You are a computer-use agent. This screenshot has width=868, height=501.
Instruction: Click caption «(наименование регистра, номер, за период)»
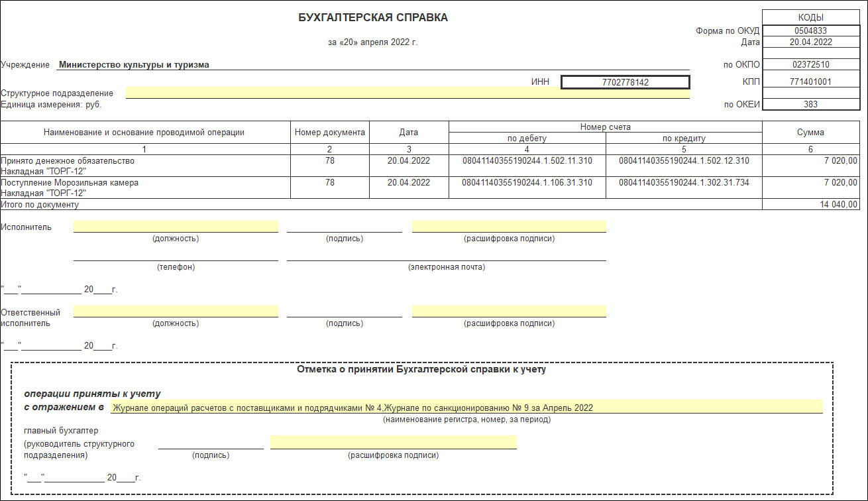(466, 419)
